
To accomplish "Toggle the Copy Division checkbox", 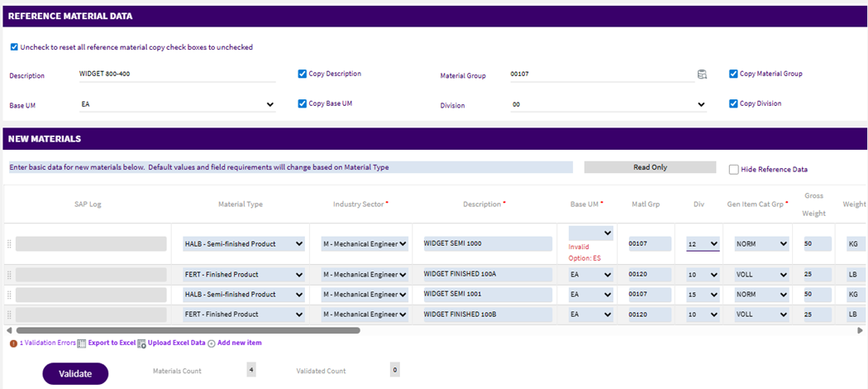I will tap(733, 103).
